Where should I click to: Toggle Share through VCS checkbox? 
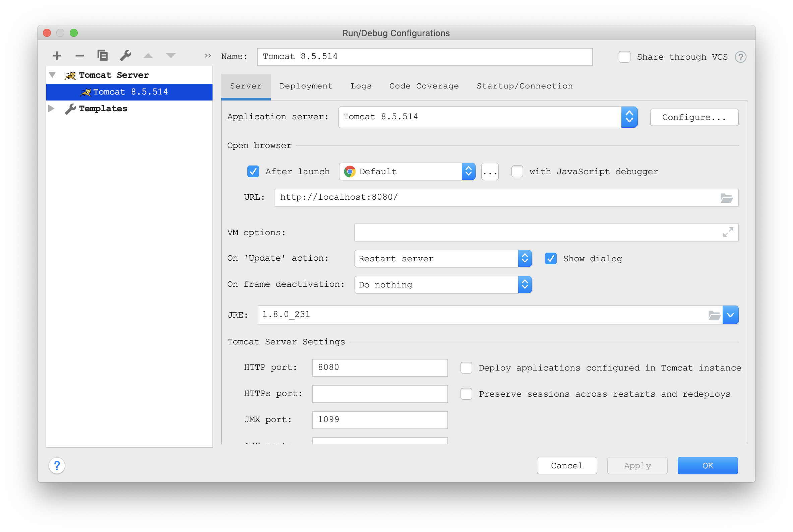point(624,57)
